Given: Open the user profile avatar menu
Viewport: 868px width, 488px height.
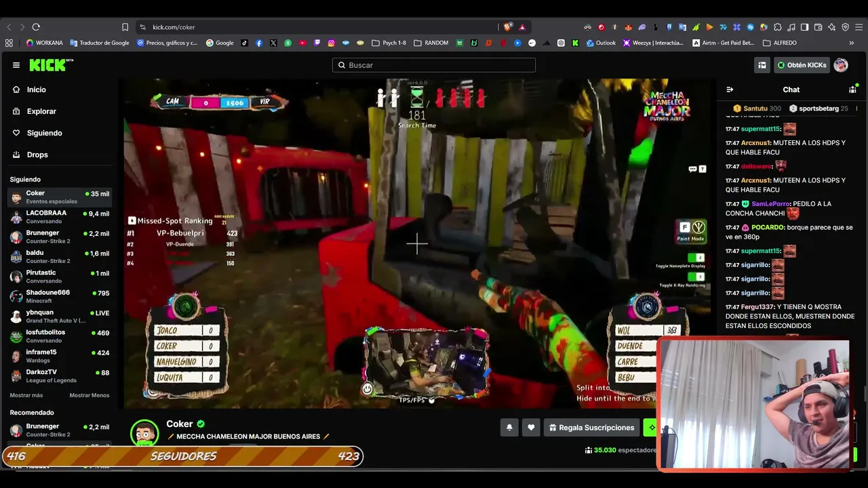Looking at the screenshot, I should [841, 65].
